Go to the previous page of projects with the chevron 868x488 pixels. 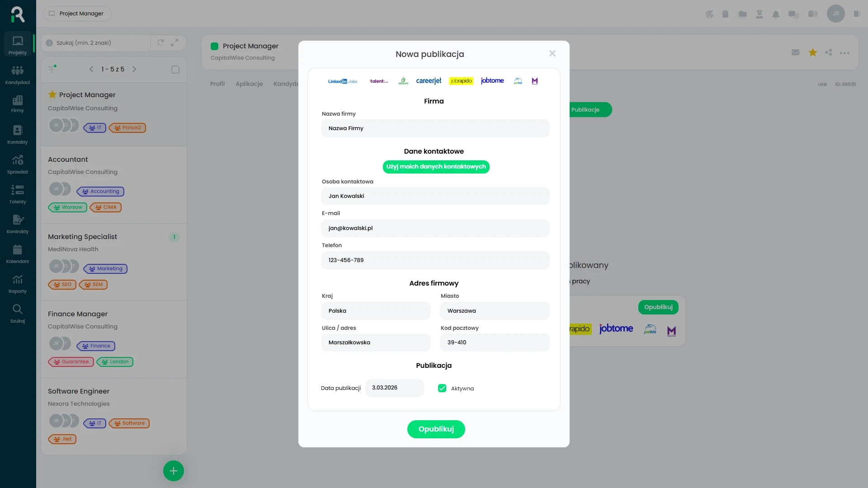(x=91, y=69)
